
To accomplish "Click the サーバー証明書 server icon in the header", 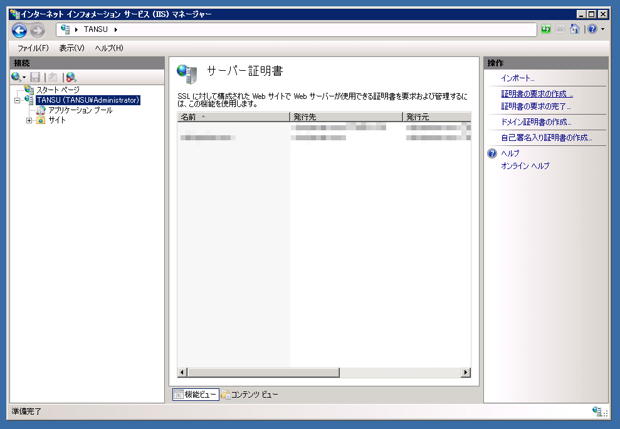I will tap(187, 74).
